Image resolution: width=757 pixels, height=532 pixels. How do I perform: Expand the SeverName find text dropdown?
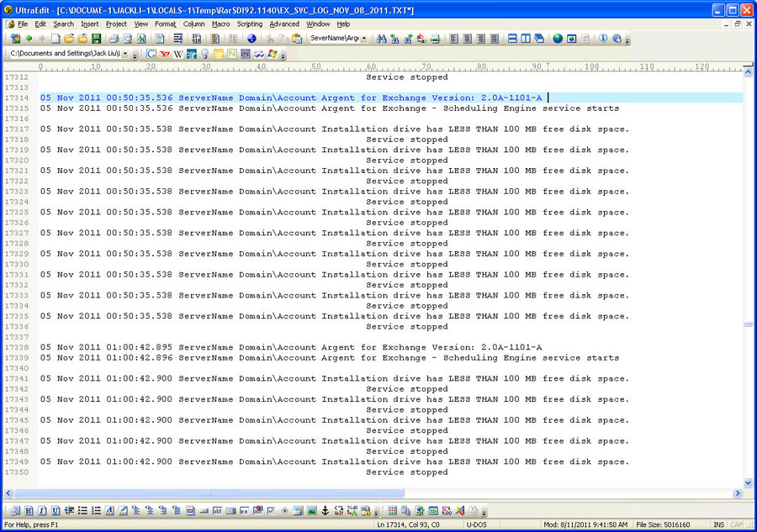[x=364, y=39]
